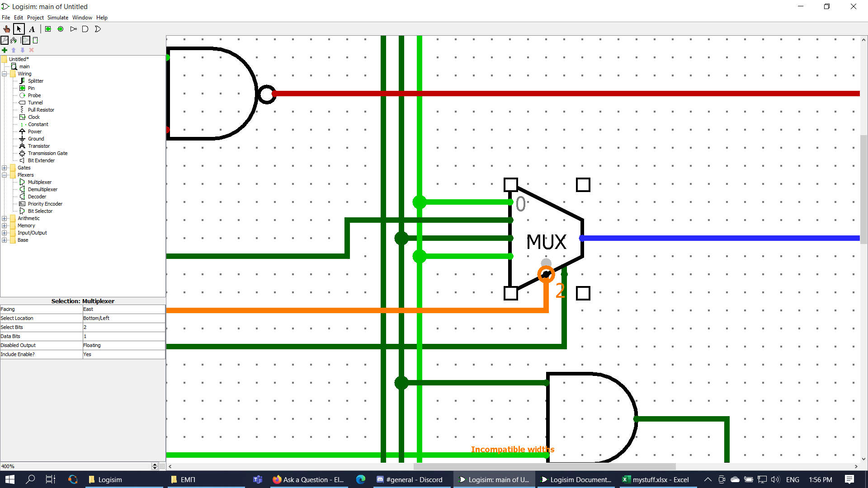Open the Simulate menu
868x488 pixels.
pyautogui.click(x=57, y=17)
